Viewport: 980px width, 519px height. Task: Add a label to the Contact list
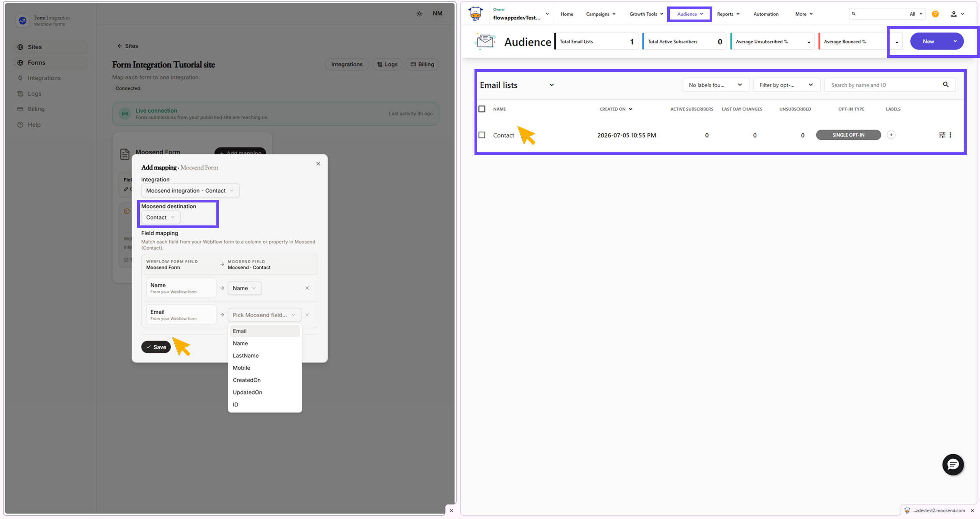891,135
